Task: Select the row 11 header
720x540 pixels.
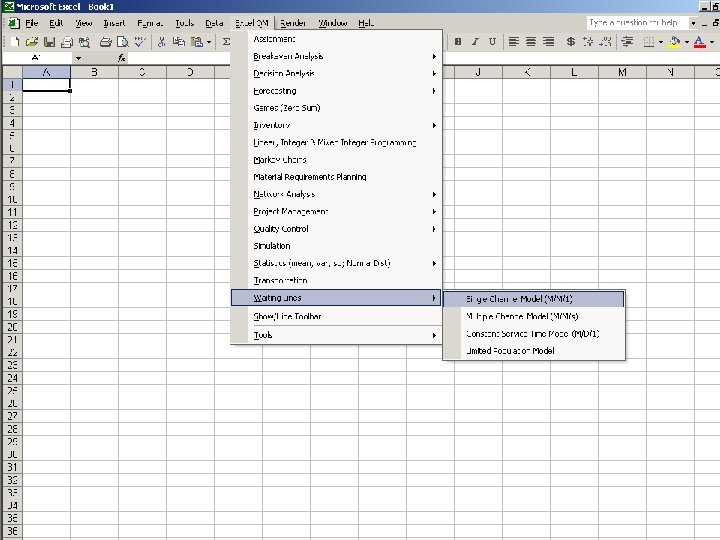Action: coord(12,212)
